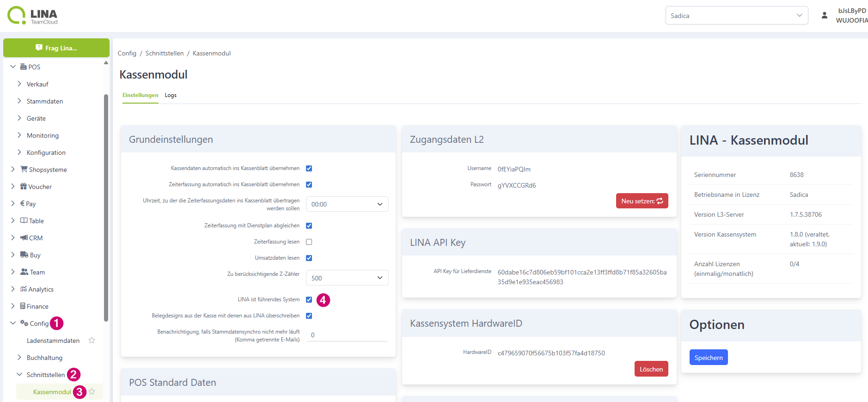The width and height of the screenshot is (868, 402).
Task: Click the user profile icon
Action: coord(824,15)
